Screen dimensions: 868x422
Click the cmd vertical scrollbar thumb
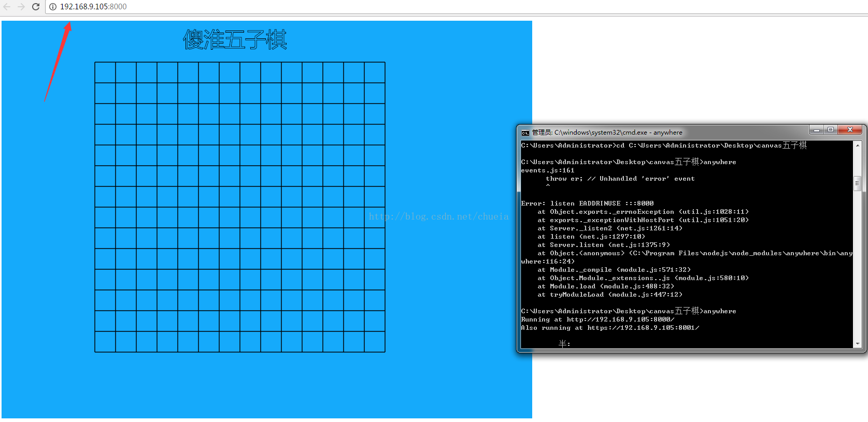point(858,183)
